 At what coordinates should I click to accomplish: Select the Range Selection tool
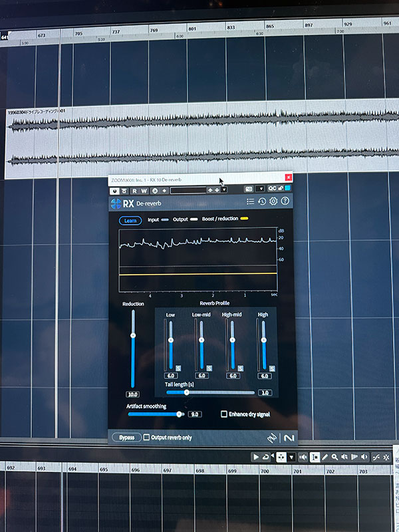(315, 458)
